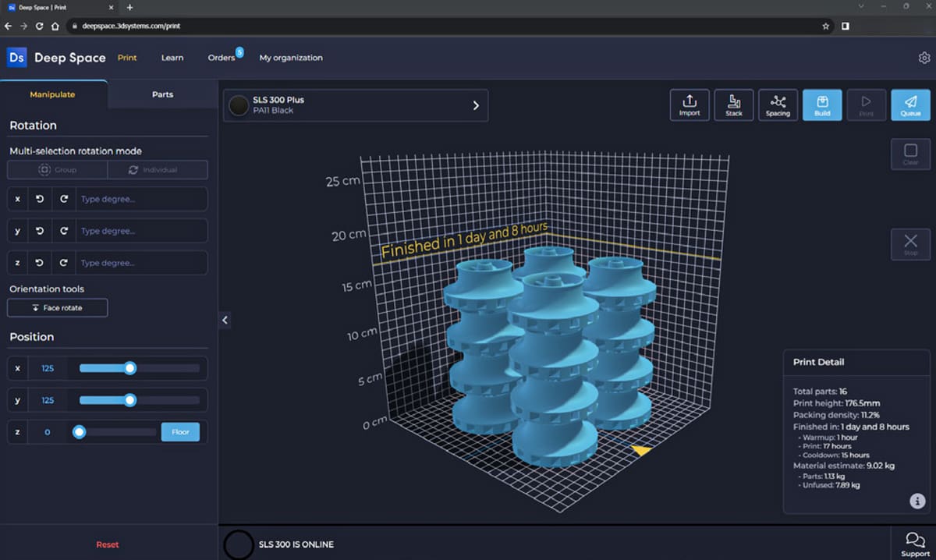Open the Spacing tool
The image size is (936, 560).
(x=778, y=105)
